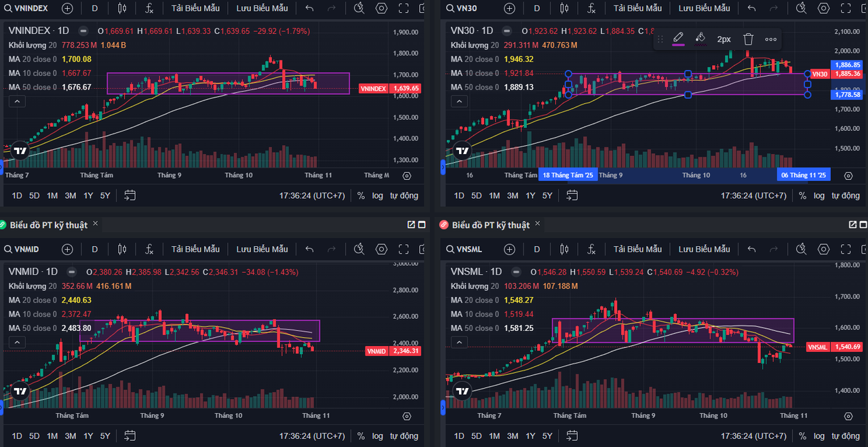
Task: Click the maximize panel icon above VNSML chart
Action: [864, 225]
